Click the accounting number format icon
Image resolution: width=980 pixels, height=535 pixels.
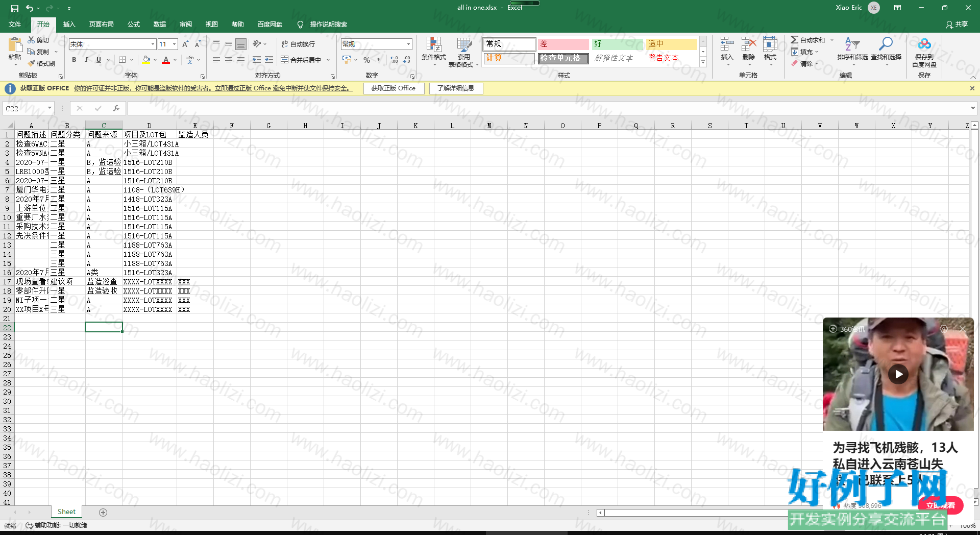[347, 60]
